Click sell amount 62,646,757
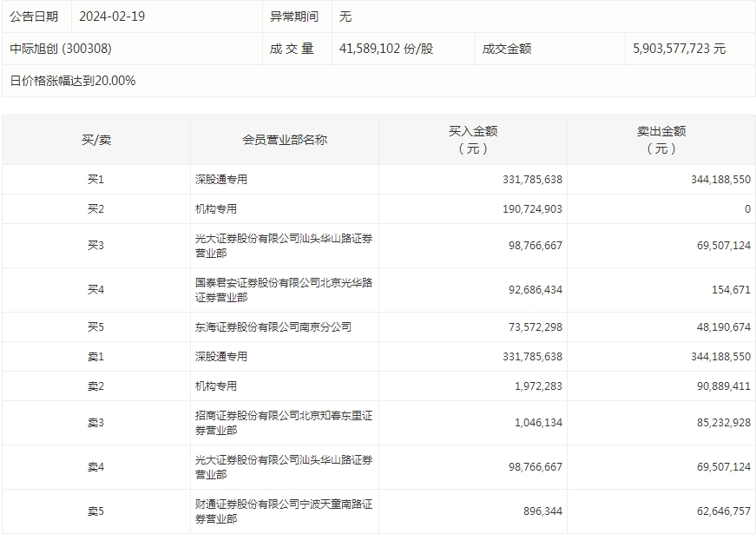Viewport: 756px width, 534px height. (724, 511)
